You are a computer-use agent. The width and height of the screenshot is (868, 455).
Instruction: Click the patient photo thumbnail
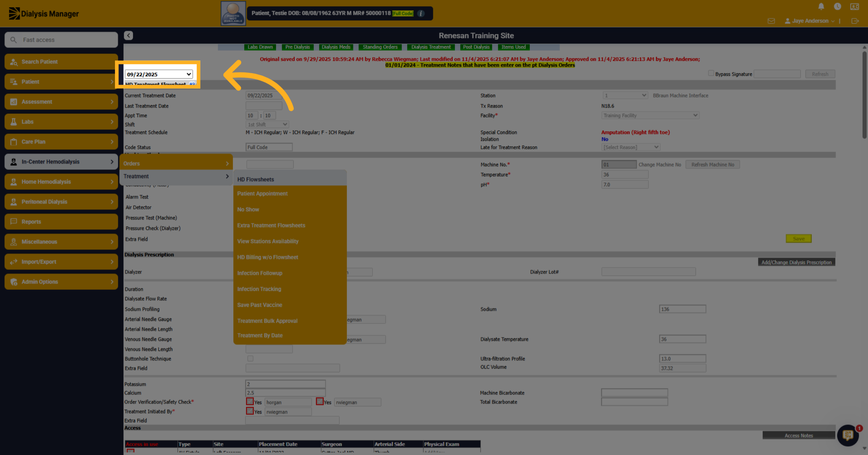(x=233, y=13)
